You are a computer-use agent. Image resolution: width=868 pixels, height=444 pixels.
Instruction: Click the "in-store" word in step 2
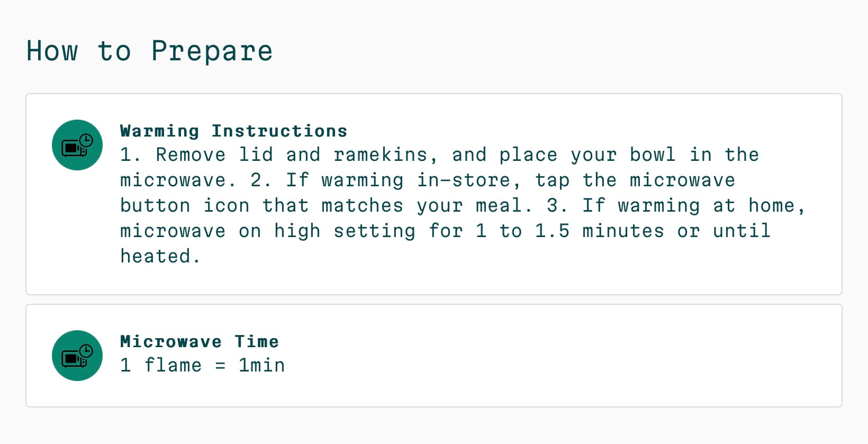pyautogui.click(x=464, y=180)
